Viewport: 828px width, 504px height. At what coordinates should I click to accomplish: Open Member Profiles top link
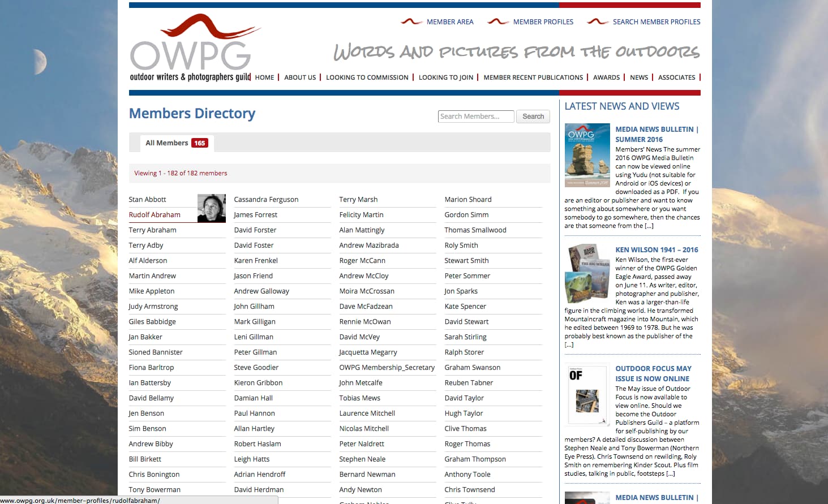pos(543,22)
